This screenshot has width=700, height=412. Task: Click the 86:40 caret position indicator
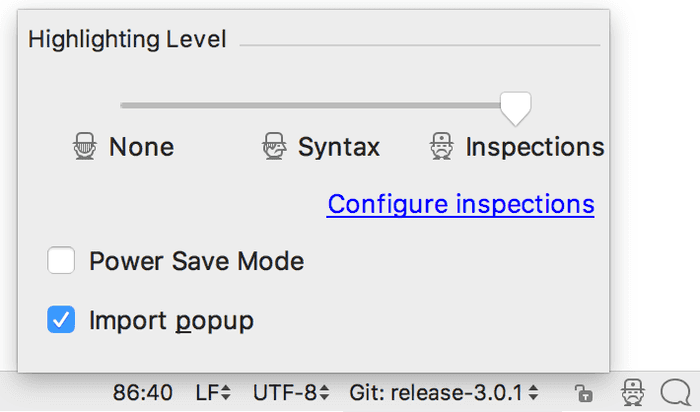(x=143, y=392)
